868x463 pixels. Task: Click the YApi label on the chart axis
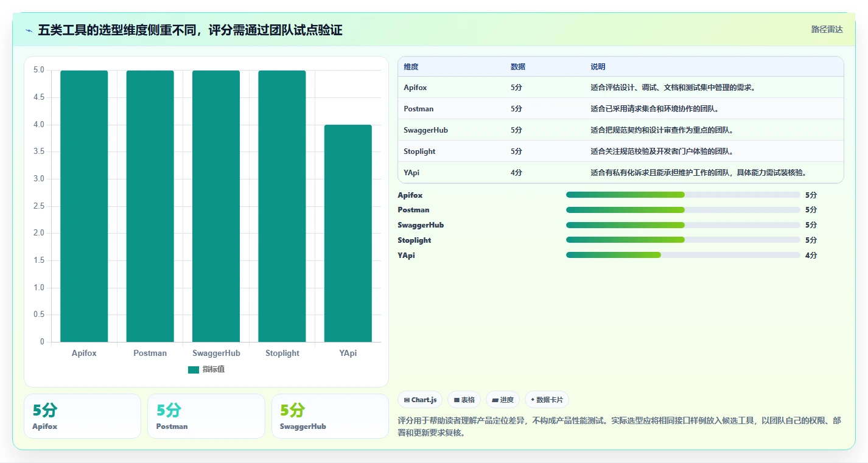[348, 353]
